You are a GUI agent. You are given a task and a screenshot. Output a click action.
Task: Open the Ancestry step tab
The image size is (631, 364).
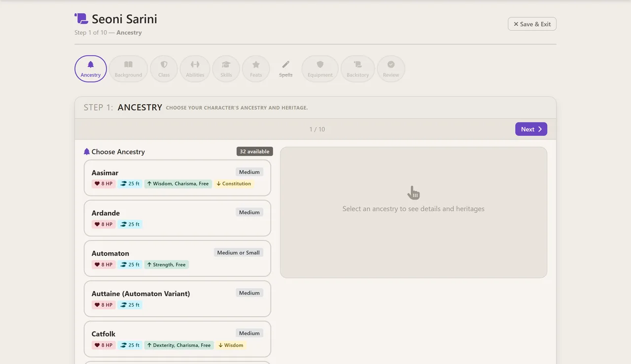91,68
